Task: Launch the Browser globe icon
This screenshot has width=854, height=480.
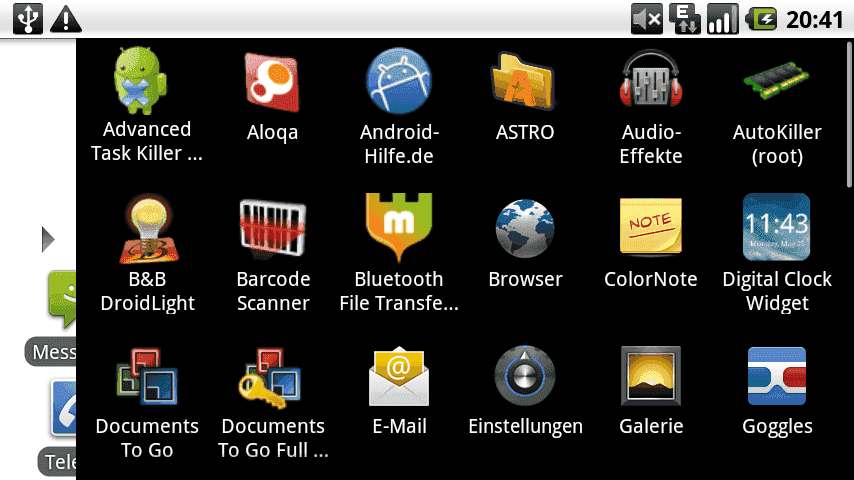Action: 524,228
